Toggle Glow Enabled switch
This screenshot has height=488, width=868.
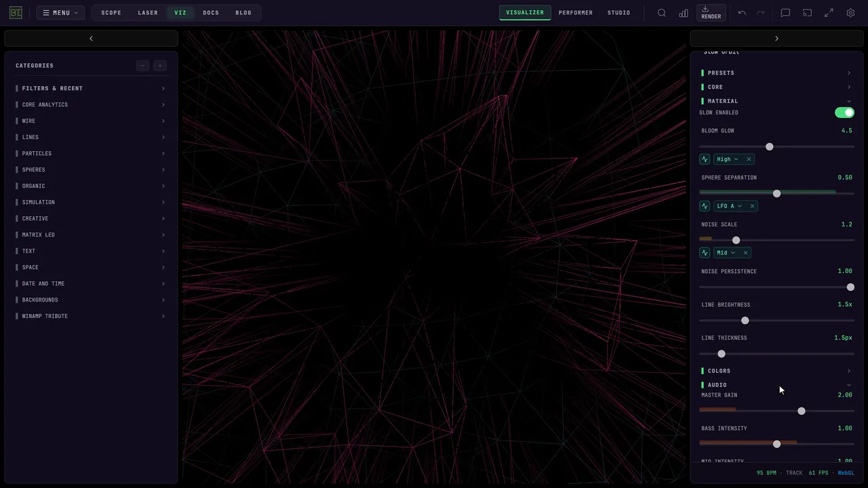[844, 113]
